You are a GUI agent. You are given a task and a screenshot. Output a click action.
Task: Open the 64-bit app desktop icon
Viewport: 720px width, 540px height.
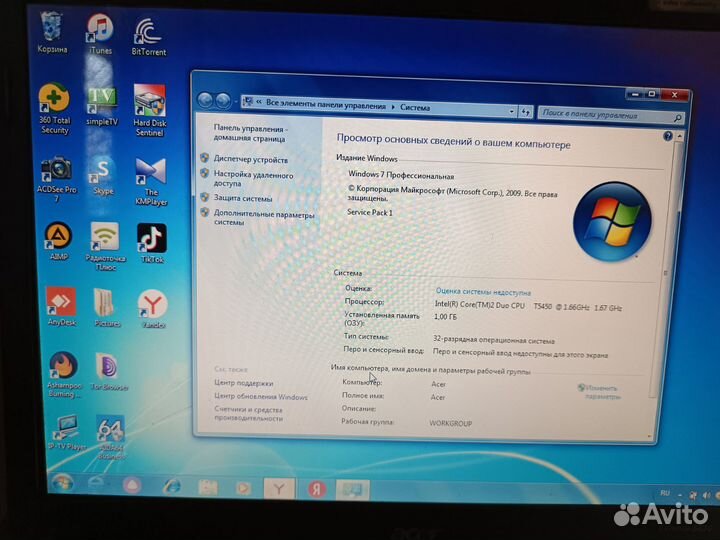110,437
